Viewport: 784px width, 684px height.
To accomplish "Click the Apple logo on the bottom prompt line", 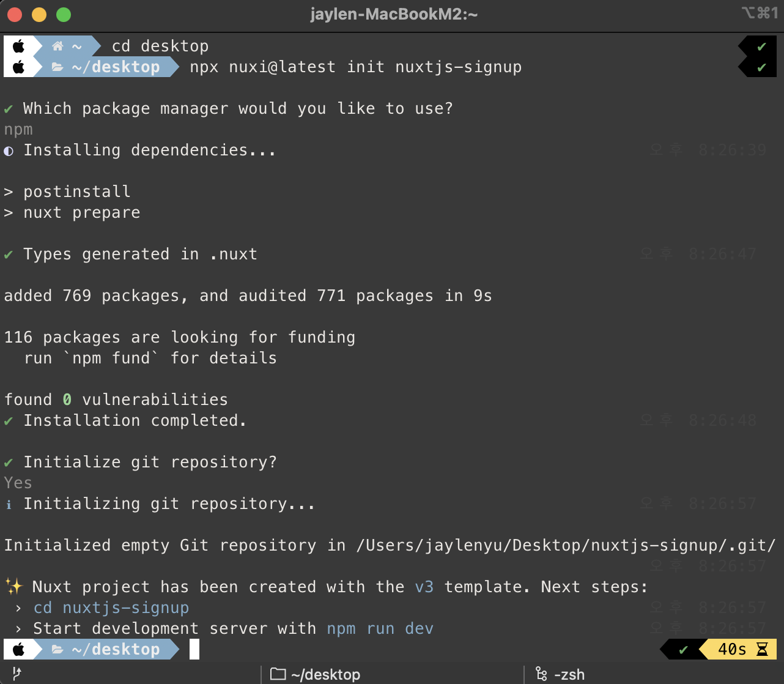I will 19,650.
